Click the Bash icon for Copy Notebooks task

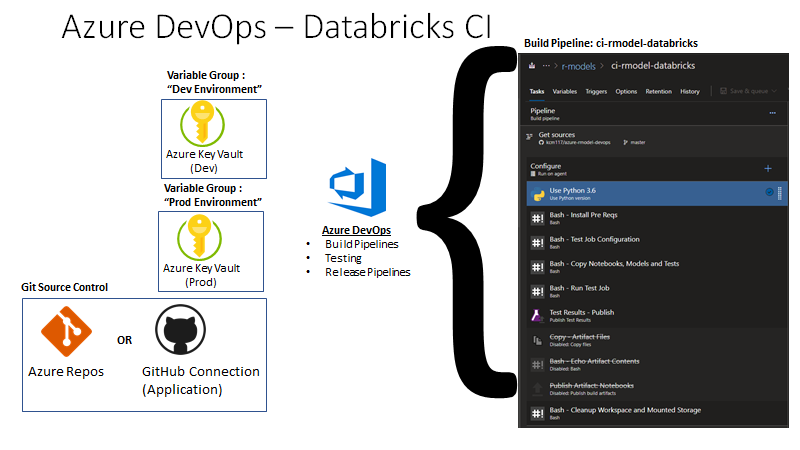point(538,267)
